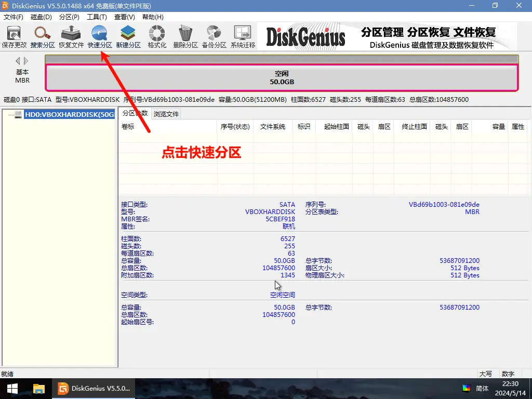Click the colorful tray icon
This screenshot has height=399, width=532.
tap(467, 389)
